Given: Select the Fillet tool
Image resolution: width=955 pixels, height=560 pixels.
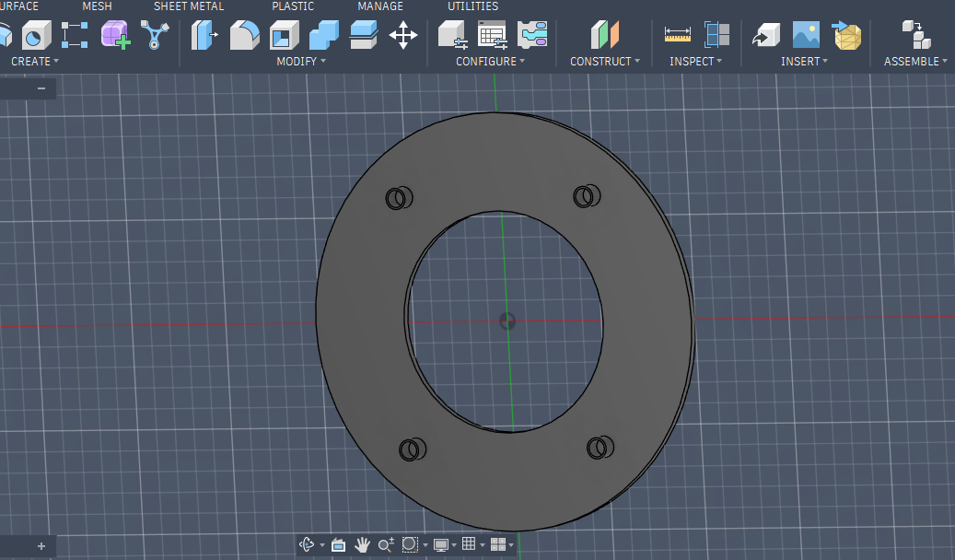Looking at the screenshot, I should coord(244,35).
